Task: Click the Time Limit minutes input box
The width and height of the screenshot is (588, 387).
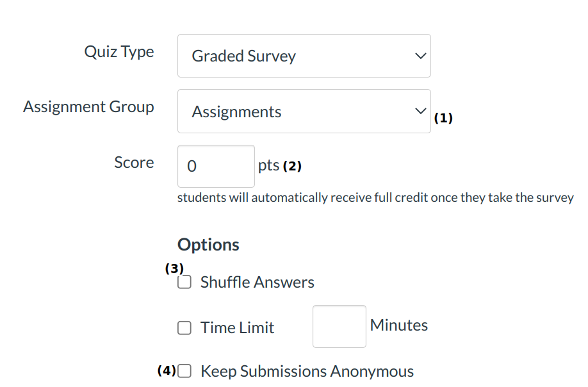Action: click(339, 327)
